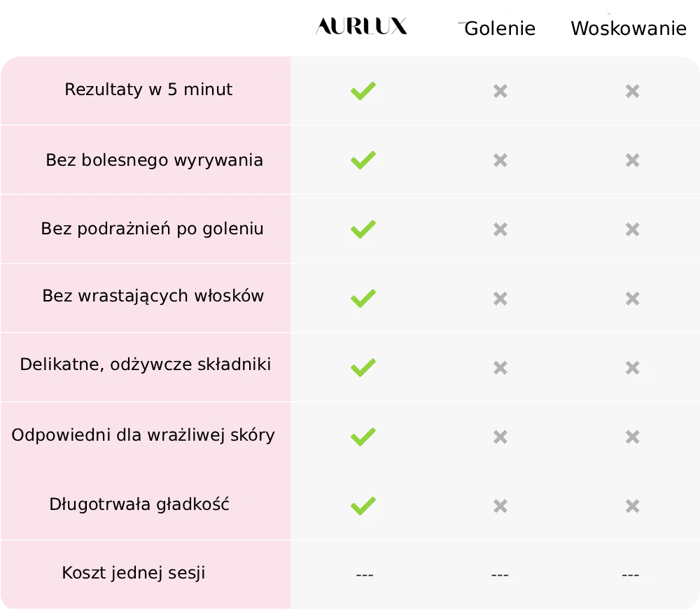Select the Rezultaty w 5 minut label

pos(148,90)
